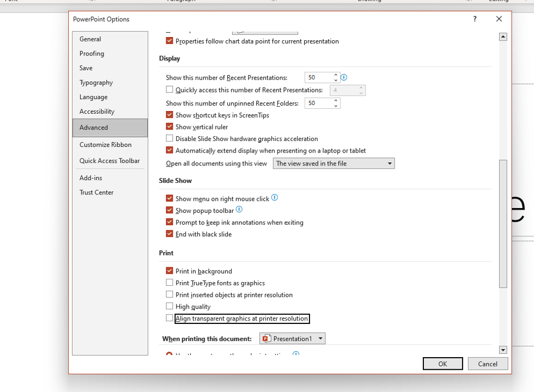The width and height of the screenshot is (534, 392).
Task: Open the document view dropdown
Action: click(x=389, y=163)
